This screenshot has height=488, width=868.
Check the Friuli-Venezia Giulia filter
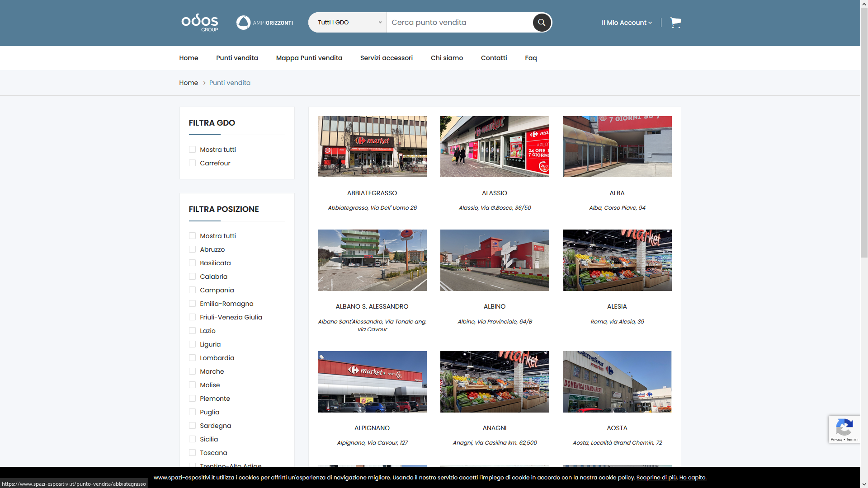[x=192, y=317]
